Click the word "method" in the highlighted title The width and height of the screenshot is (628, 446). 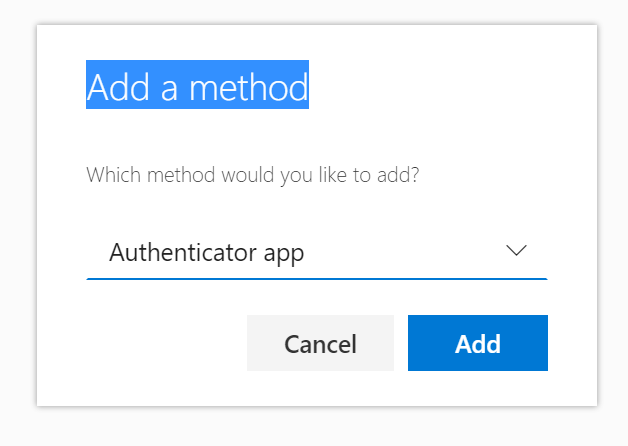pos(249,87)
